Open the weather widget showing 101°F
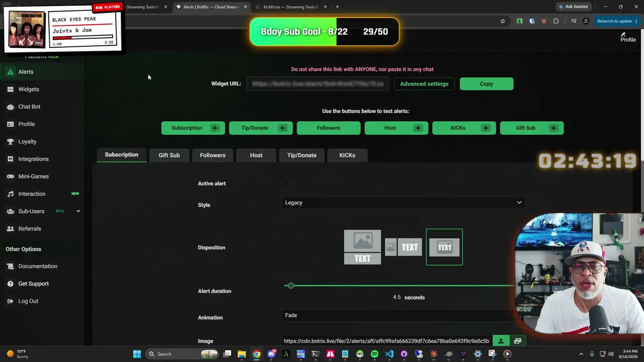 click(x=18, y=354)
